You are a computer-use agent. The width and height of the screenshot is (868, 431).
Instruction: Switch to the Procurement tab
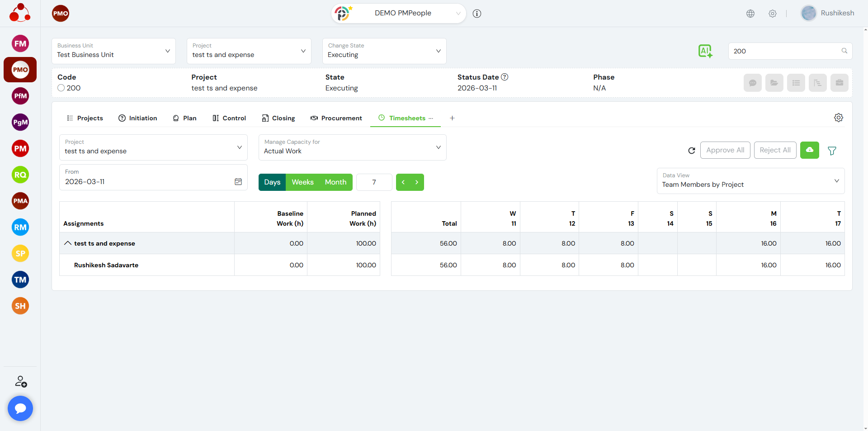[x=336, y=118]
